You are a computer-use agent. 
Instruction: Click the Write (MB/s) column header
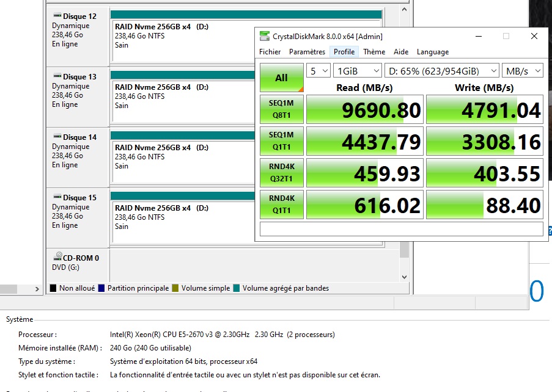tap(484, 87)
